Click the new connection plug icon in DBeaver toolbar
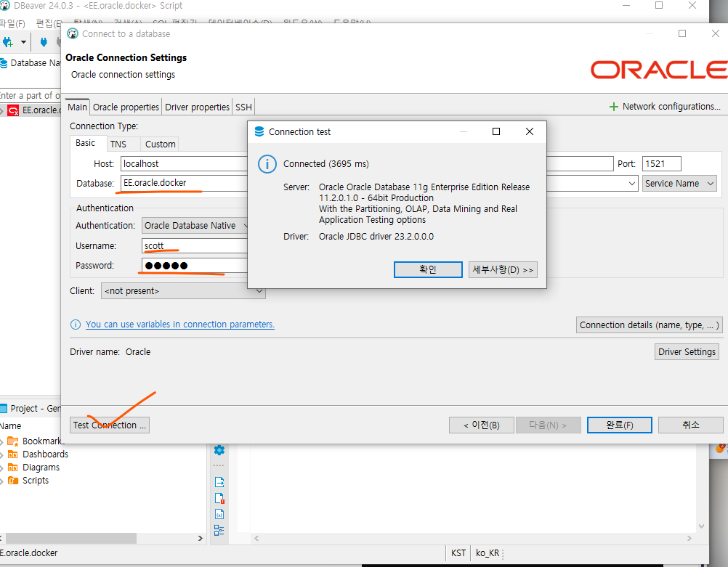 coord(7,42)
